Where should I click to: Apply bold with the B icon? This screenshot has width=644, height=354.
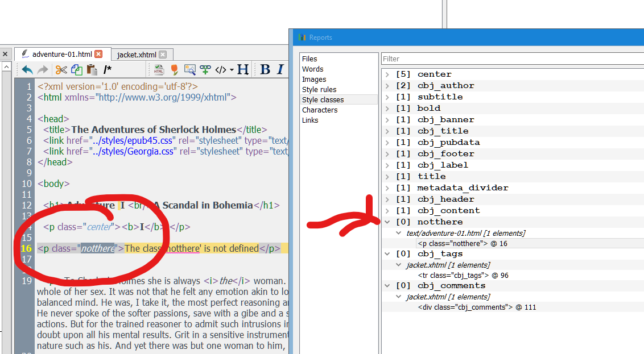point(265,70)
